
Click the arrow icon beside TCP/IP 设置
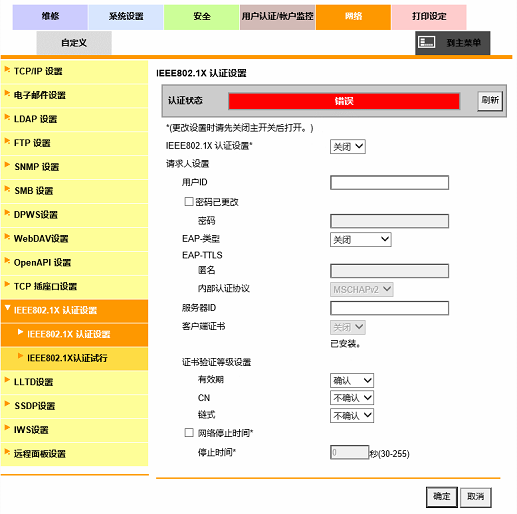click(x=7, y=69)
